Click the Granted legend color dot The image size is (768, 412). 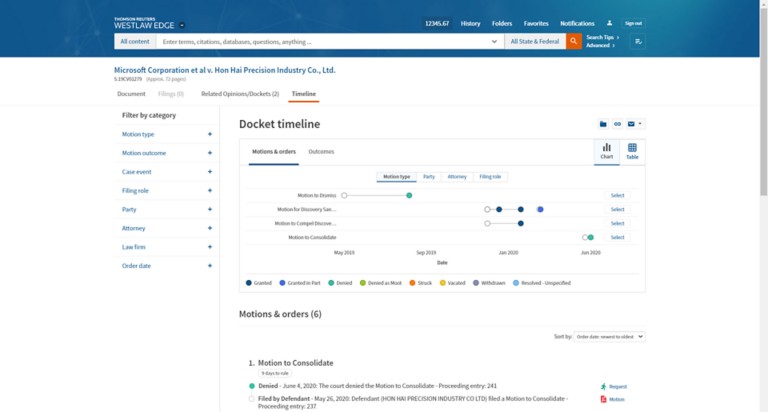(249, 283)
